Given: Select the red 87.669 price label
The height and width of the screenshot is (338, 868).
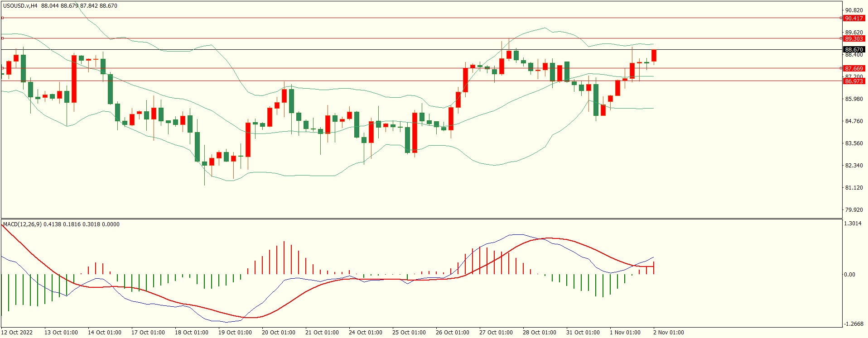Looking at the screenshot, I should click(854, 68).
